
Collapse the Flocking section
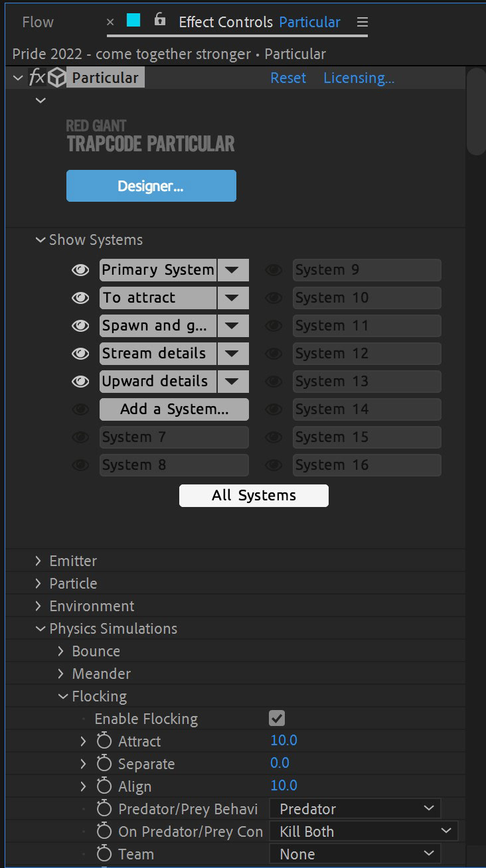pyautogui.click(x=63, y=697)
